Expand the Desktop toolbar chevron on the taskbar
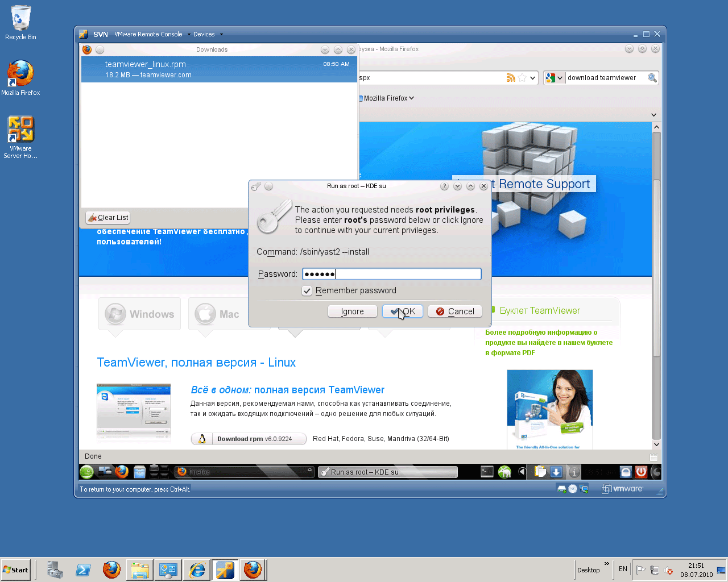Screen dimensions: 728x582 [x=606, y=564]
